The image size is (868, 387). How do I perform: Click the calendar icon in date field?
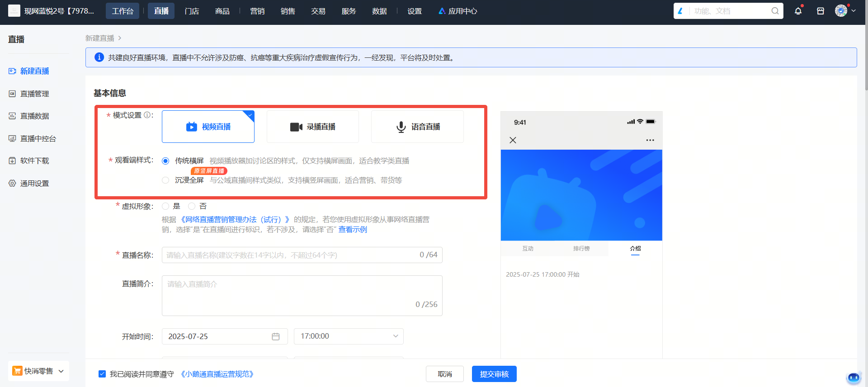[x=276, y=336]
